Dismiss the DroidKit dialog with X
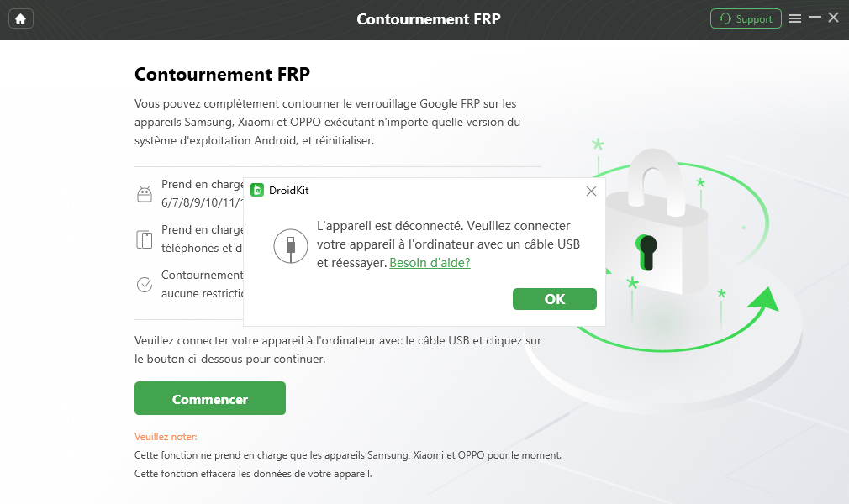 pyautogui.click(x=591, y=191)
